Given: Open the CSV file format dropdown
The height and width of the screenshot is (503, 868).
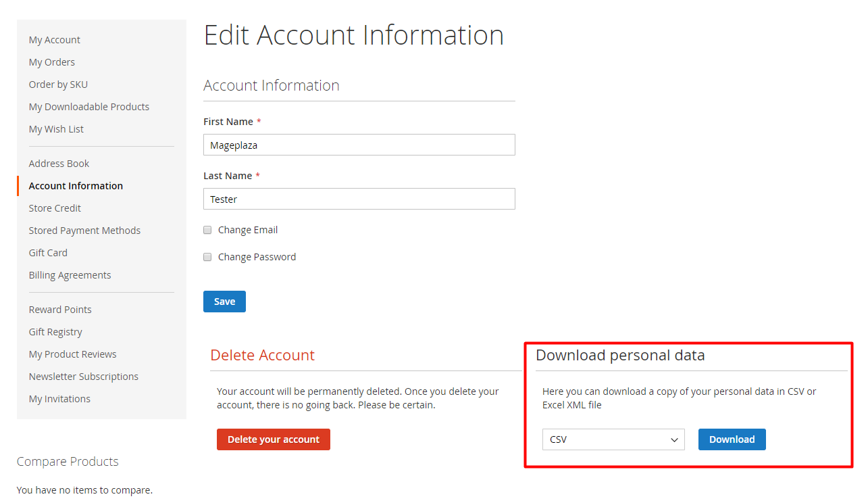Looking at the screenshot, I should pyautogui.click(x=613, y=439).
